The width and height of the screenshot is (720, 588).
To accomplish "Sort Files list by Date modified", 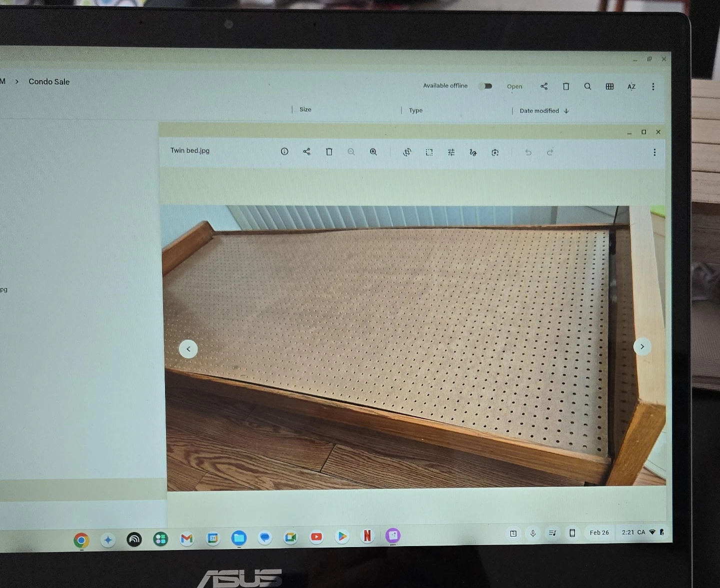I will [x=544, y=111].
